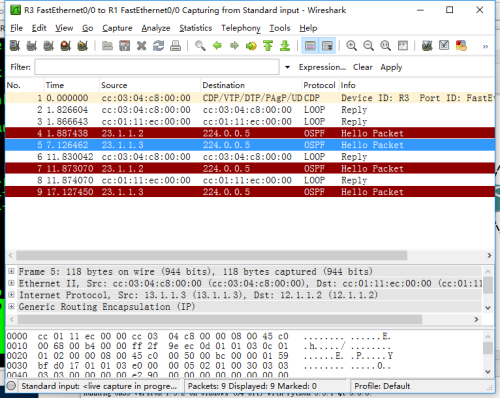The width and height of the screenshot is (500, 398).
Task: Go to specific packet number icon
Action: 251,45
